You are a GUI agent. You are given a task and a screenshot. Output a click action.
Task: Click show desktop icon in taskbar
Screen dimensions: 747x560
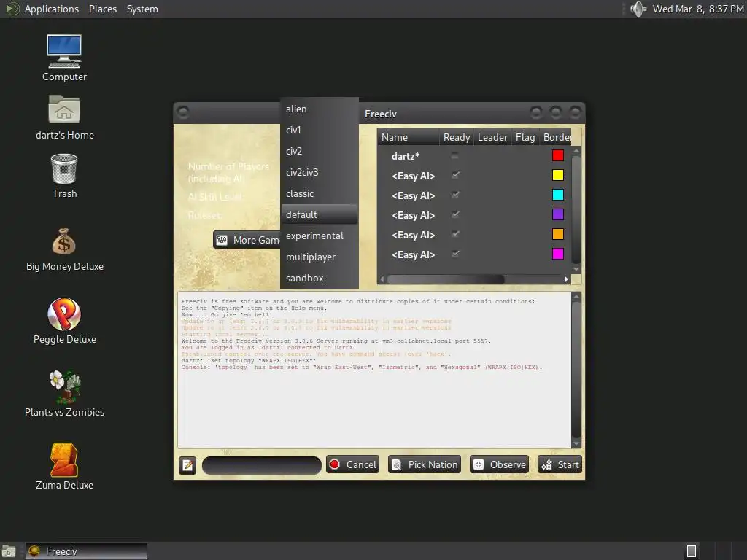tap(9, 551)
